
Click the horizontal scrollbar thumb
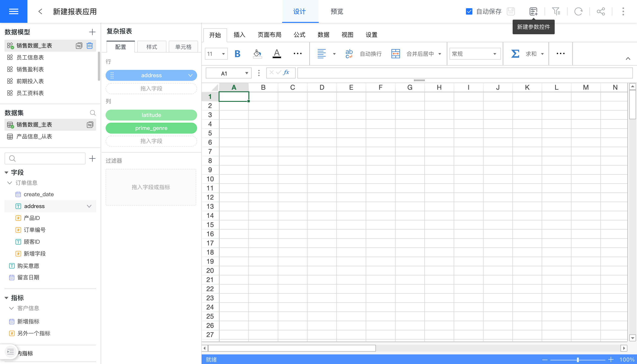click(x=292, y=348)
